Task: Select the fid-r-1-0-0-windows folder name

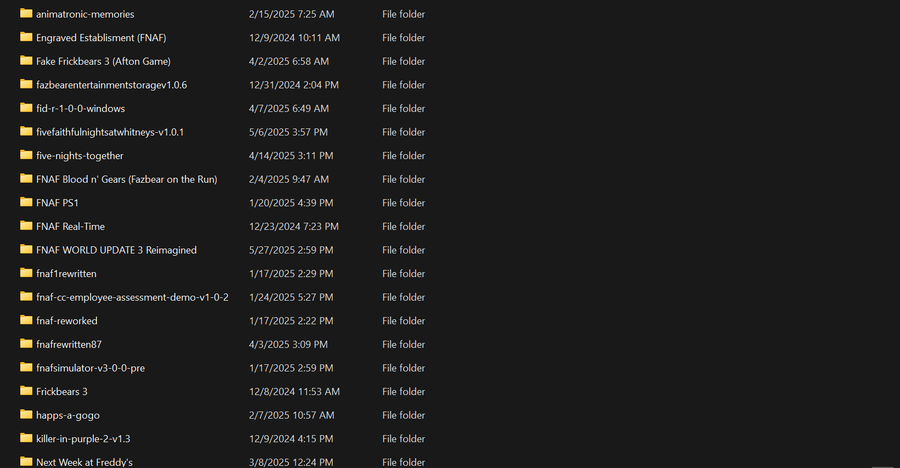Action: coord(80,108)
